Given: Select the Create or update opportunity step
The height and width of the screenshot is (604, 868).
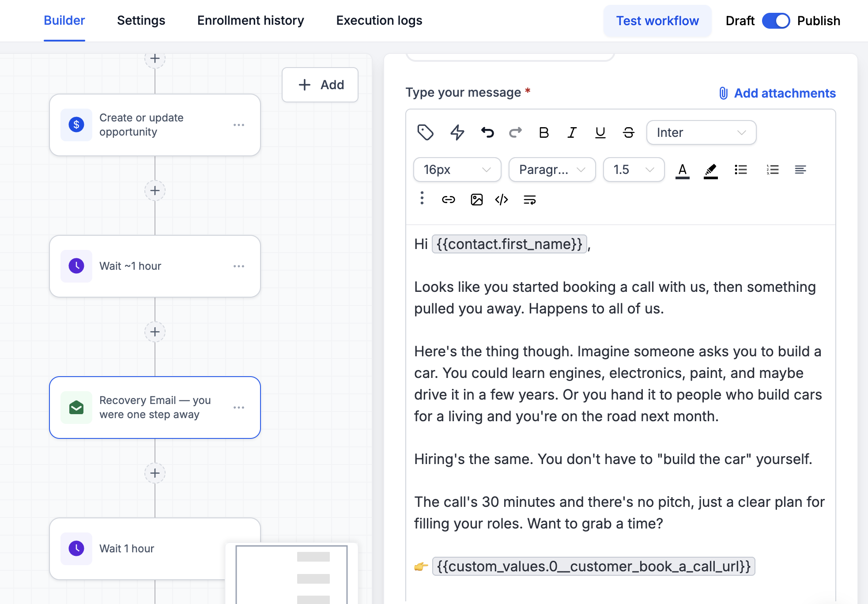Looking at the screenshot, I should (x=155, y=125).
